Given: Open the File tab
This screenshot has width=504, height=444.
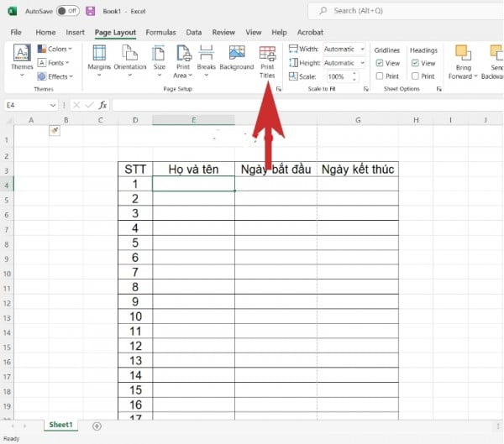Looking at the screenshot, I should point(16,33).
